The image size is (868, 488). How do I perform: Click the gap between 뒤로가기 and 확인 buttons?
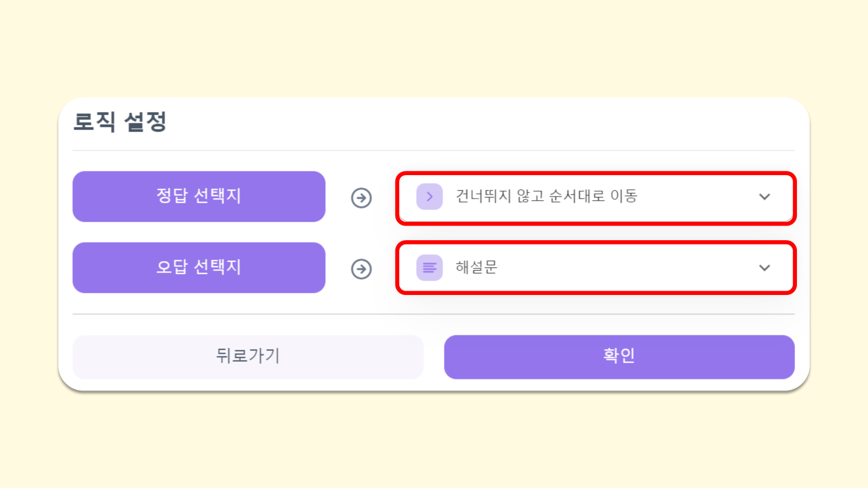tap(434, 356)
